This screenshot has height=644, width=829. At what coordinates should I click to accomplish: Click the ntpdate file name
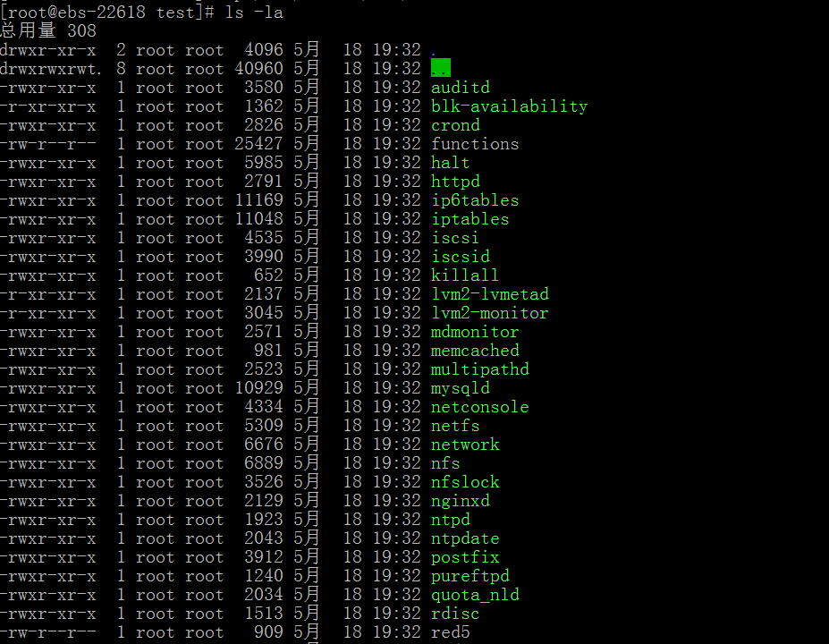point(465,538)
